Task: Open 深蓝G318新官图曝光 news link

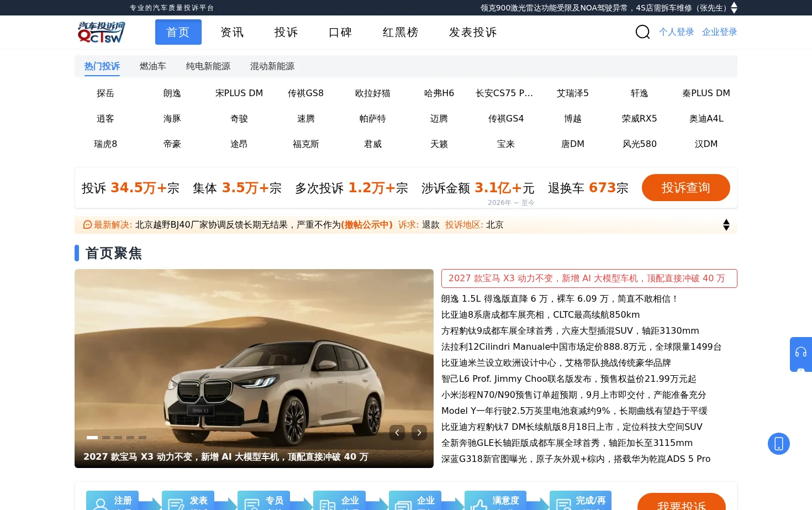Action: point(576,459)
